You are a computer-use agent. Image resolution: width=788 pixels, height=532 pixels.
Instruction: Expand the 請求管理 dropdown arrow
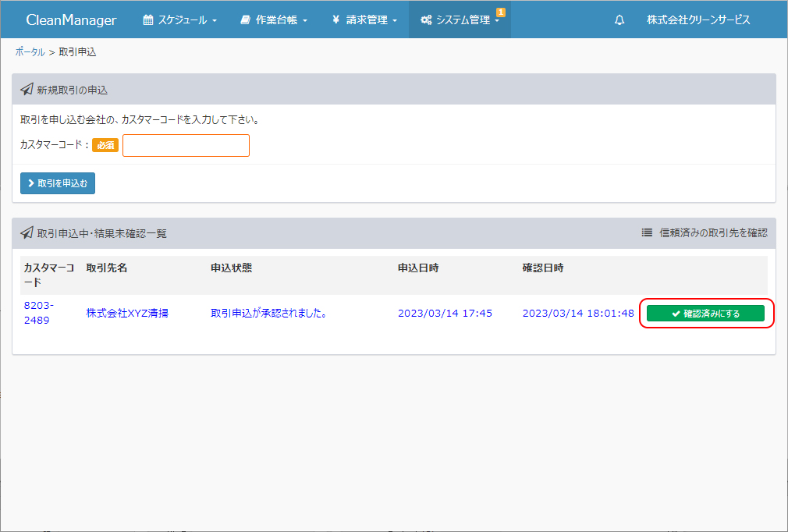pos(396,21)
